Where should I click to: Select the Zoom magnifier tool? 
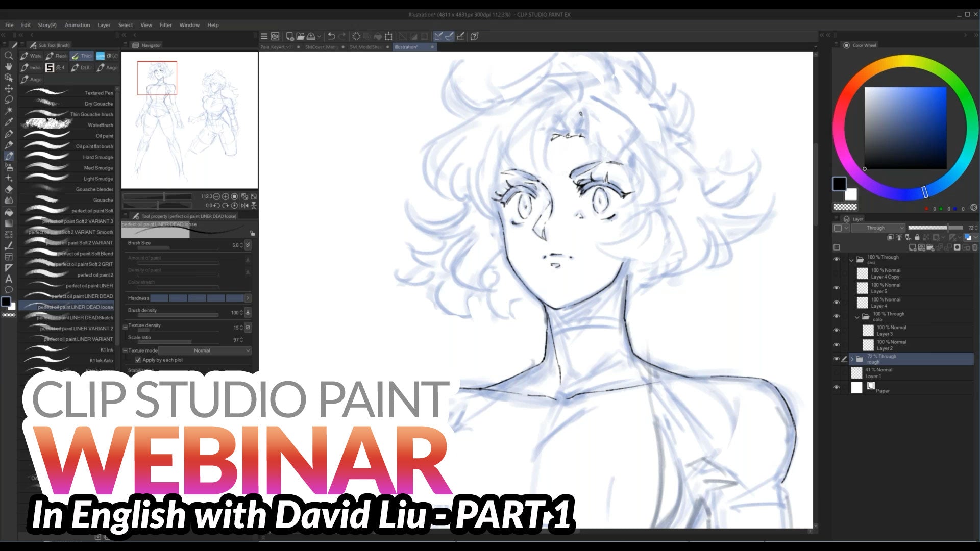click(9, 55)
